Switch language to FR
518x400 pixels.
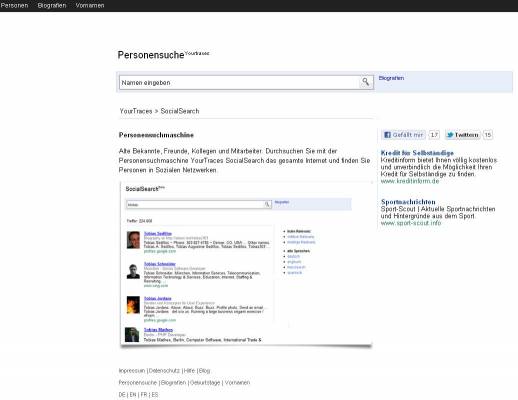coord(144,395)
